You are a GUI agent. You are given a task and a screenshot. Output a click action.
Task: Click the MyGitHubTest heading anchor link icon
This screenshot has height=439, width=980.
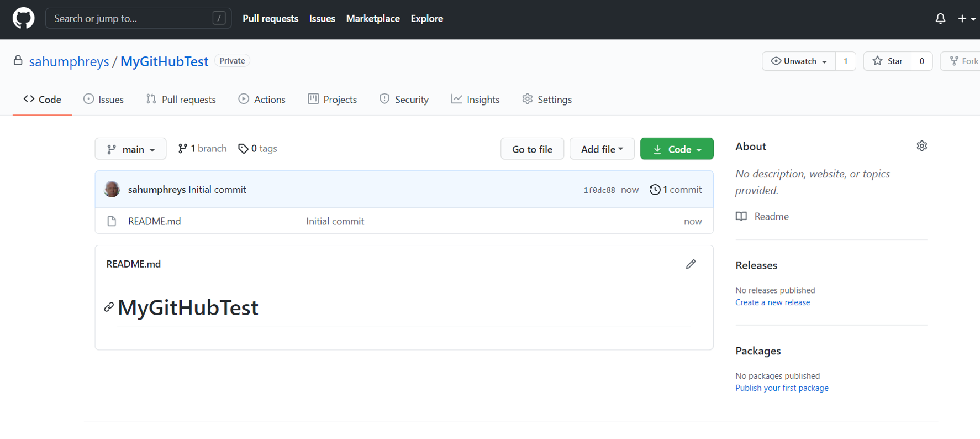[x=109, y=307]
